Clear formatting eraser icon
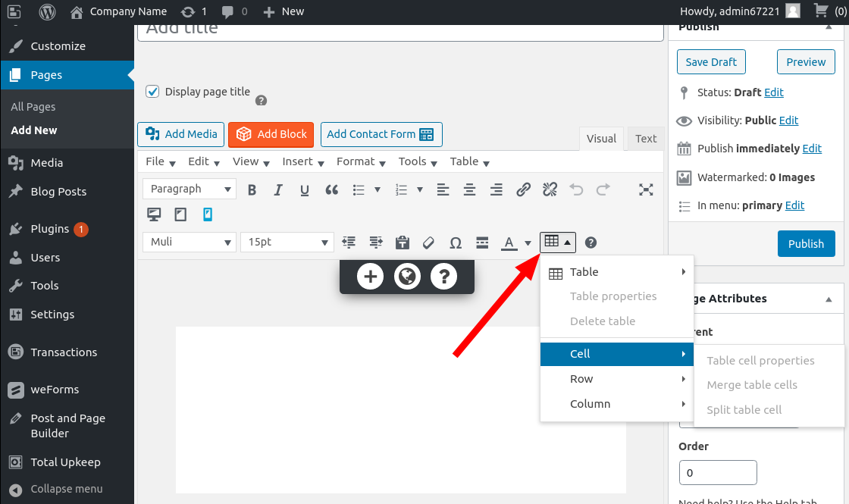 click(x=428, y=243)
